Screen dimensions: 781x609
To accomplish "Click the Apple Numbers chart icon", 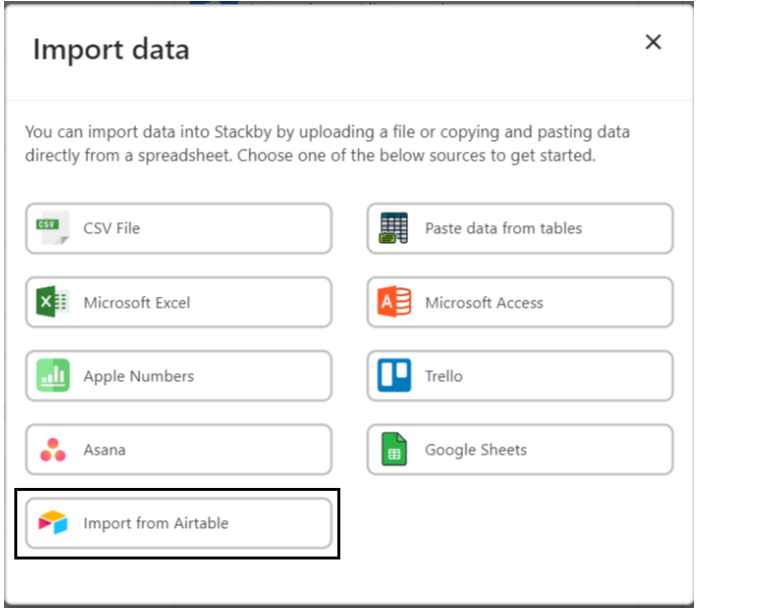I will coord(53,377).
